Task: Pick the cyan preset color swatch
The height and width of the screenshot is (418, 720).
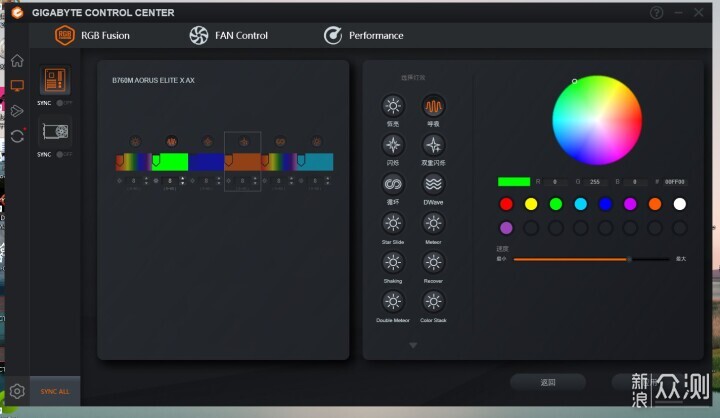Action: 580,204
